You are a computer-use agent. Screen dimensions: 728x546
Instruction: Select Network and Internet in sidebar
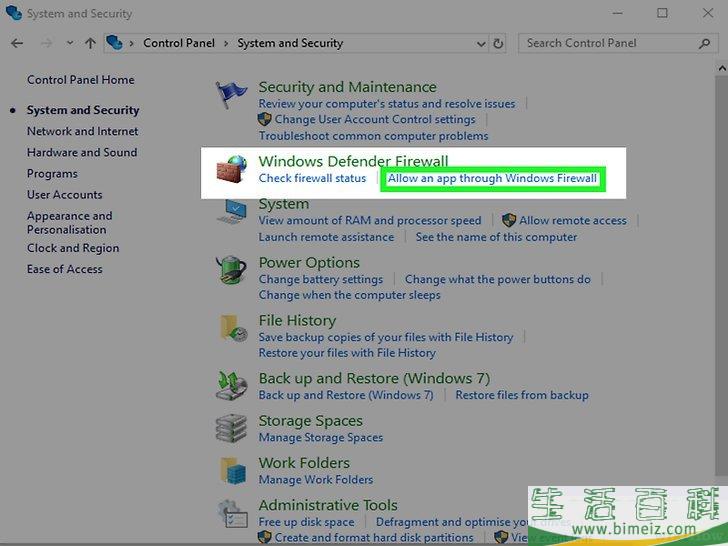pyautogui.click(x=82, y=131)
